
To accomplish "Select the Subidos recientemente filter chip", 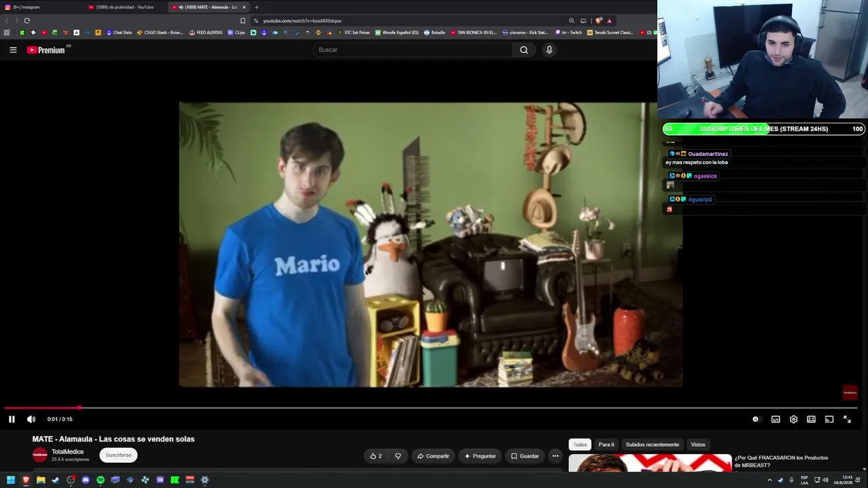I will pos(652,445).
